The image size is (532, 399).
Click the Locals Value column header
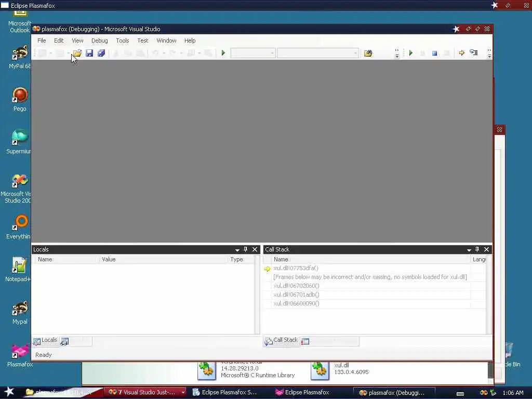pyautogui.click(x=163, y=259)
